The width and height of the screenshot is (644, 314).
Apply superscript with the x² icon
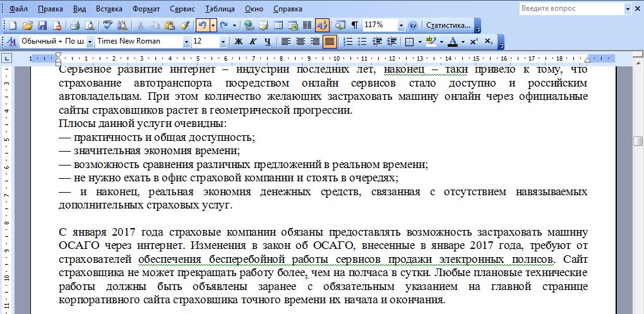coord(474,42)
